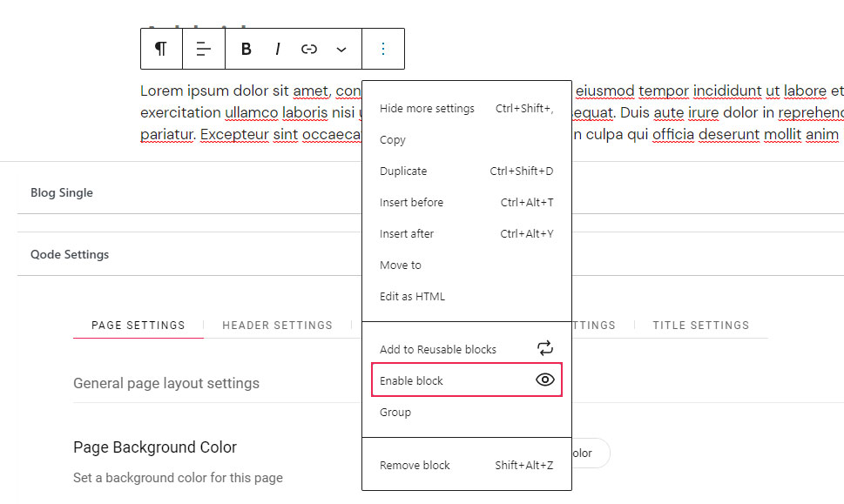844x504 pixels.
Task: Switch to Header Settings tab
Action: pos(277,326)
